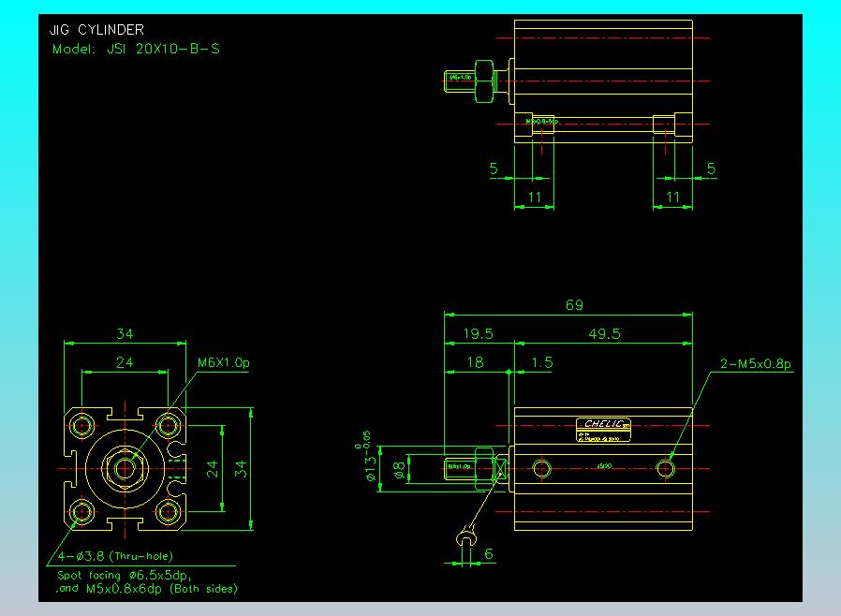Select the 69 overall length dimension
841x616 pixels.
[x=574, y=305]
